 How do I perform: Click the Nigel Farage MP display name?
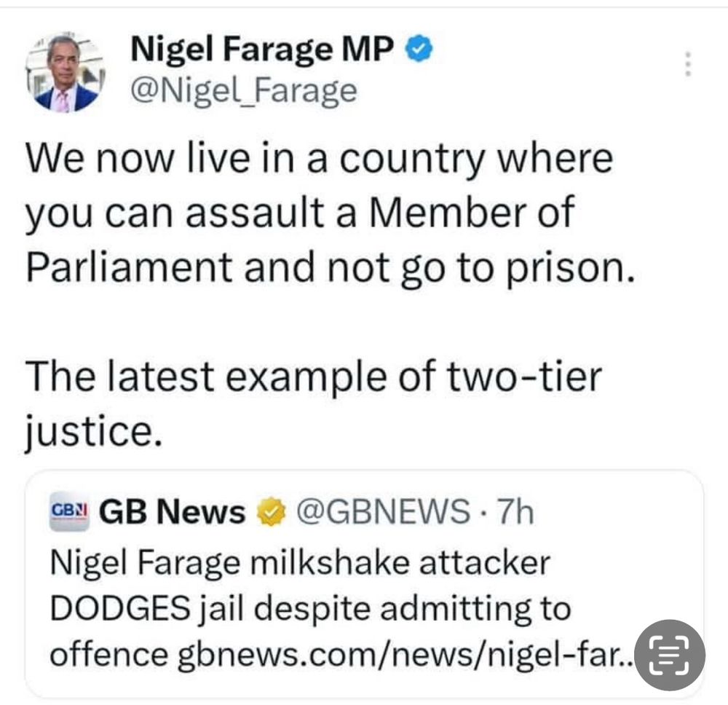click(x=263, y=50)
